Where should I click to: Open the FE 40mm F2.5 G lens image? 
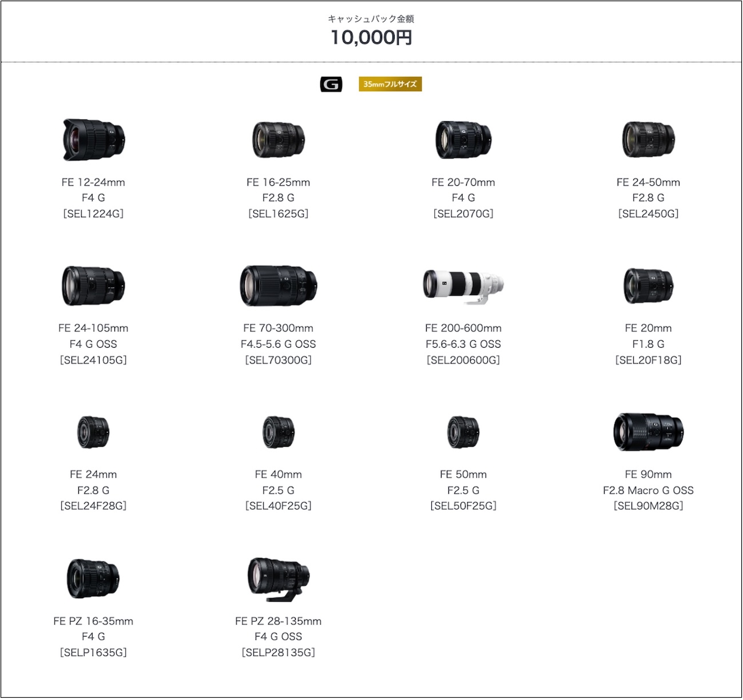click(x=279, y=432)
